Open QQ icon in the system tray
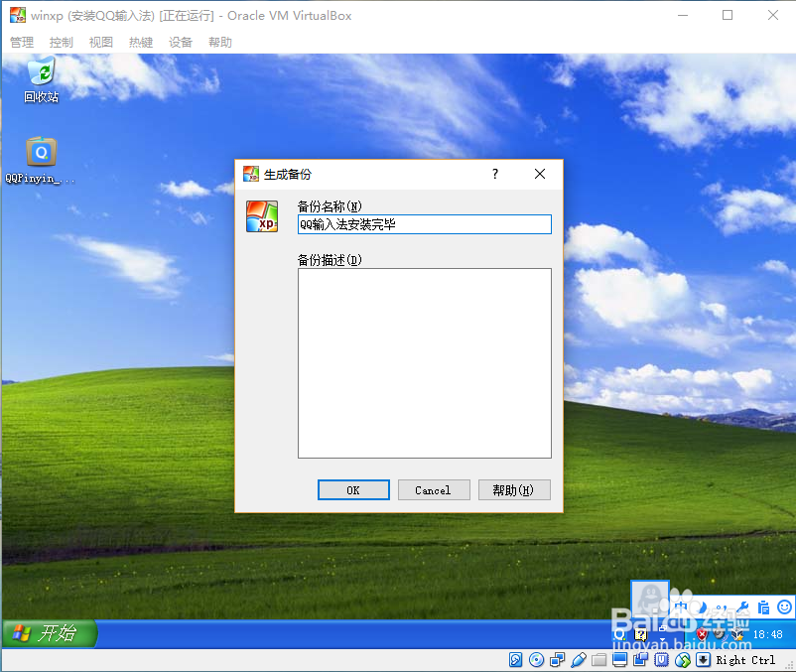The image size is (796, 672). [618, 633]
